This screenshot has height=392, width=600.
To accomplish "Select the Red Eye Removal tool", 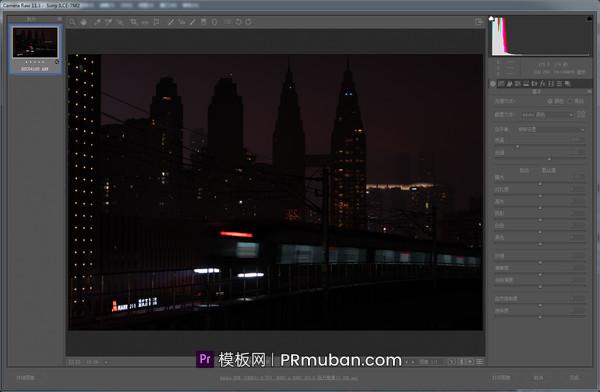I will tap(182, 22).
